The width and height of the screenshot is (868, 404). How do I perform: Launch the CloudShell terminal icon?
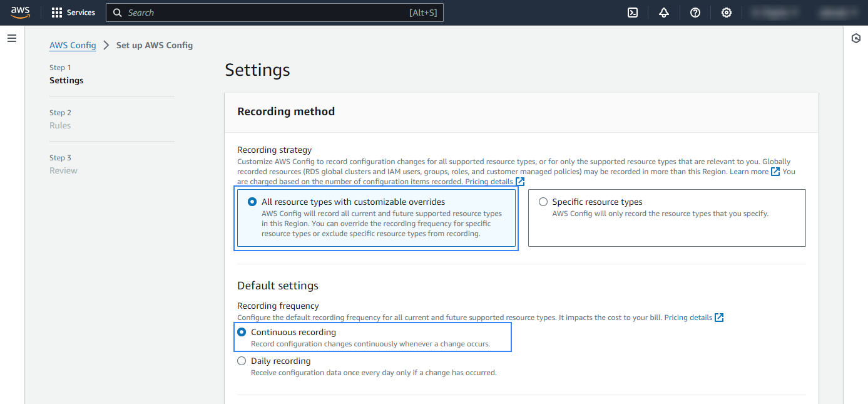pyautogui.click(x=633, y=13)
